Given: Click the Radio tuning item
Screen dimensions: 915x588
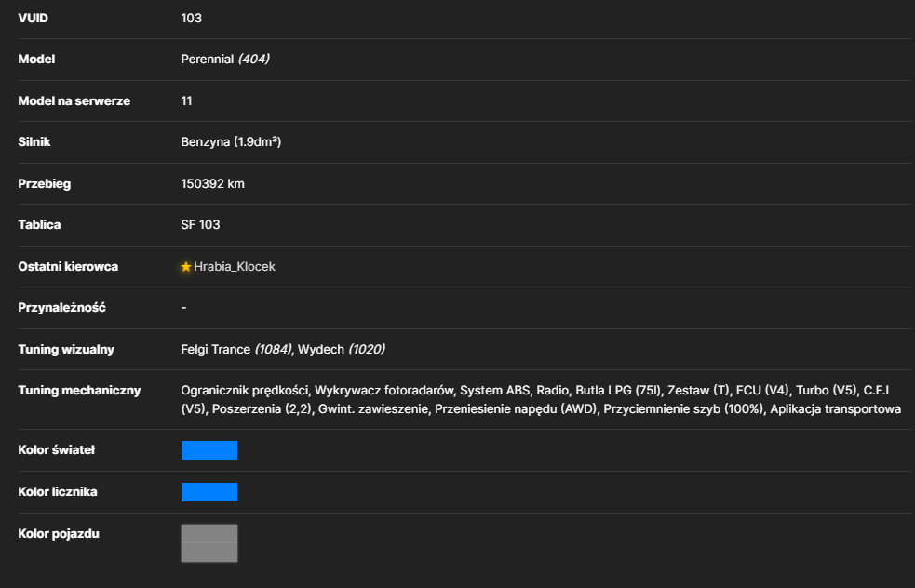Looking at the screenshot, I should coord(553,390).
